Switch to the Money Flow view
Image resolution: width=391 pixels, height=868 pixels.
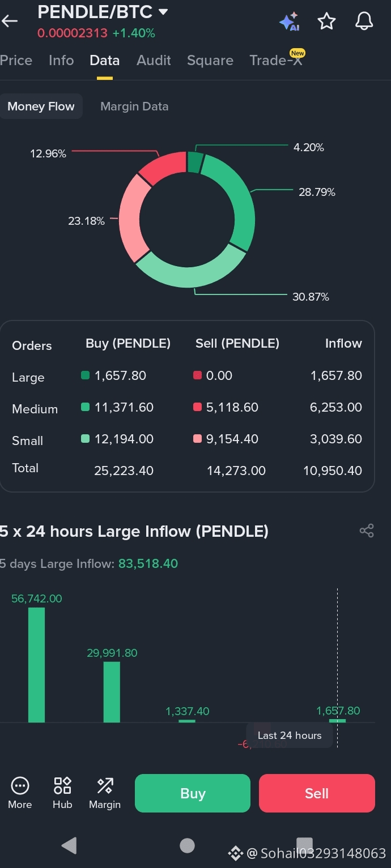[41, 106]
